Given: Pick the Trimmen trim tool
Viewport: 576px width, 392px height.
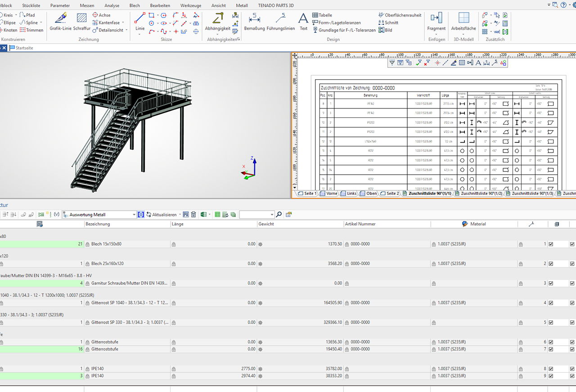Looking at the screenshot, I should tap(31, 30).
